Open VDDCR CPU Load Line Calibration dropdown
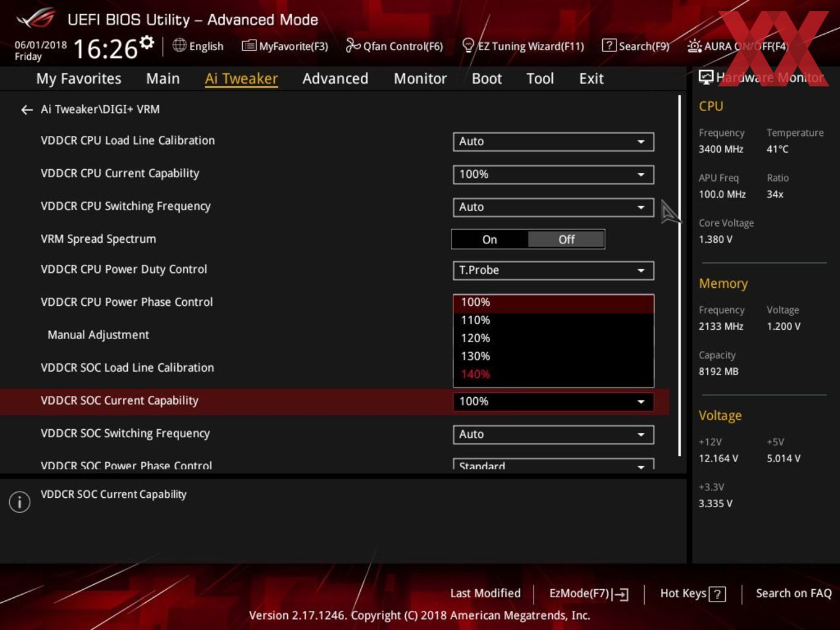The width and height of the screenshot is (840, 630). [x=553, y=141]
